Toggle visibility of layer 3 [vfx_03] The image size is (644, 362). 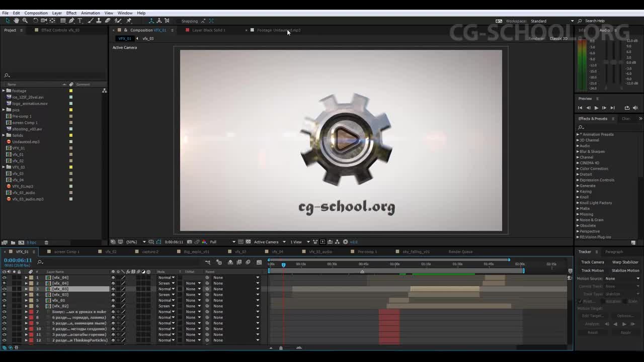pos(5,289)
